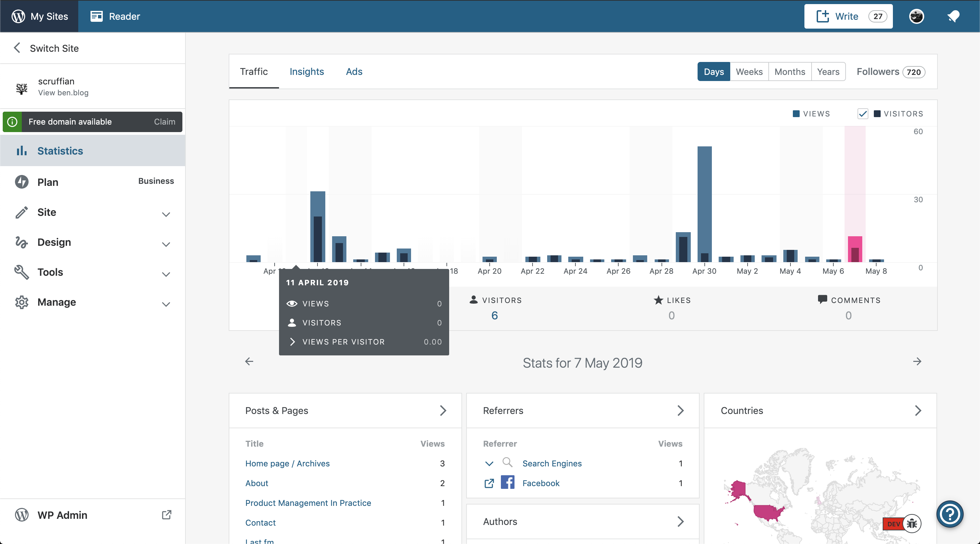980x544 pixels.
Task: Open the help question mark button
Action: pyautogui.click(x=950, y=514)
